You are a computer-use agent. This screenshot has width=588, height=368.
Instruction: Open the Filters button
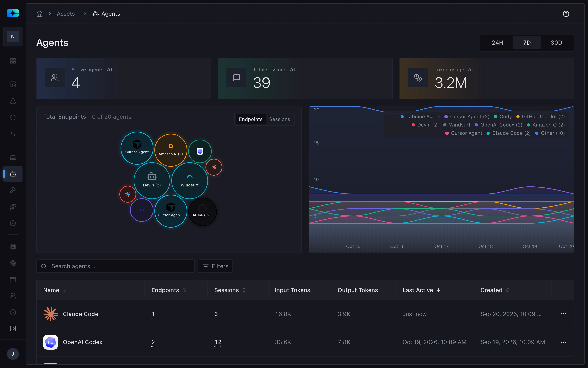point(215,266)
